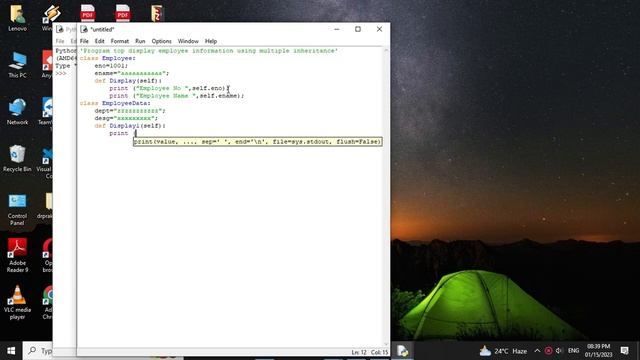Open the Window menu
Screen dimensions: 640x360
click(188, 41)
